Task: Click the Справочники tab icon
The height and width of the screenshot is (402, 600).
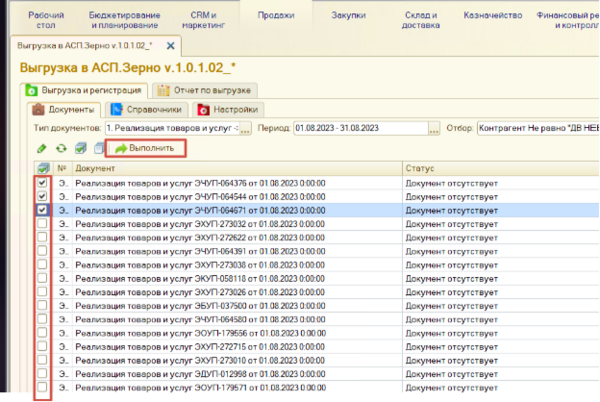Action: click(x=117, y=109)
